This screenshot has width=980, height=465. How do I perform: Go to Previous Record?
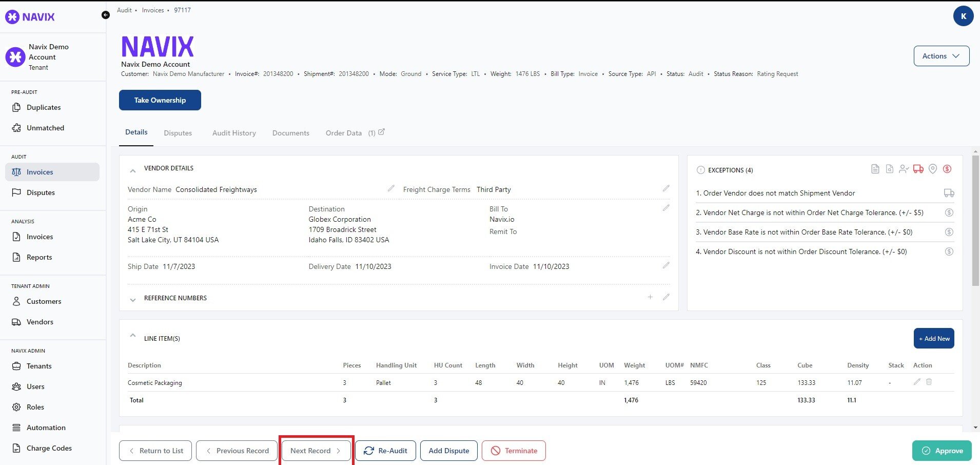(237, 451)
